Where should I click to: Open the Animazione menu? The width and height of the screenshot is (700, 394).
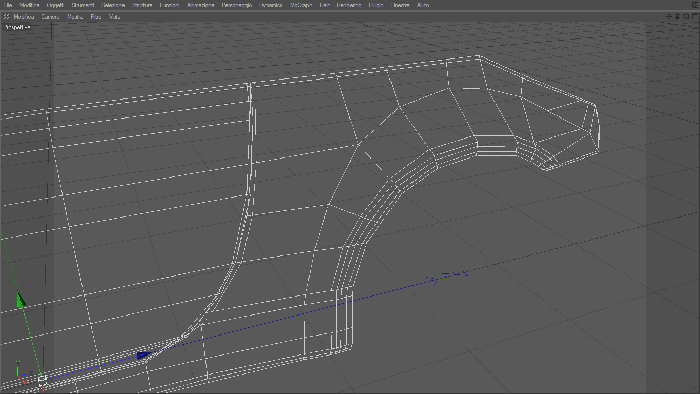pyautogui.click(x=200, y=5)
